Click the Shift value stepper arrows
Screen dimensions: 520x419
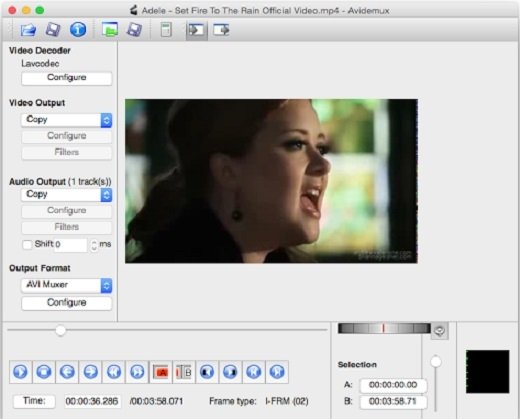[94, 245]
